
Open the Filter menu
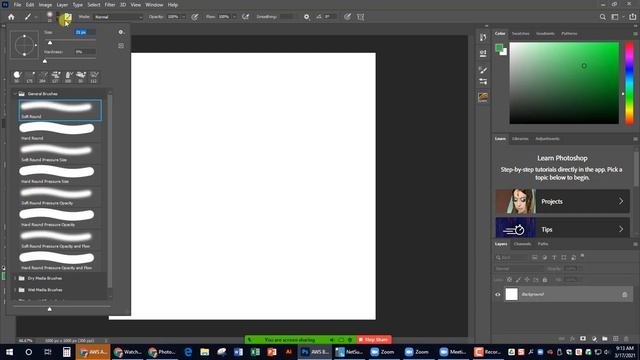pos(110,5)
